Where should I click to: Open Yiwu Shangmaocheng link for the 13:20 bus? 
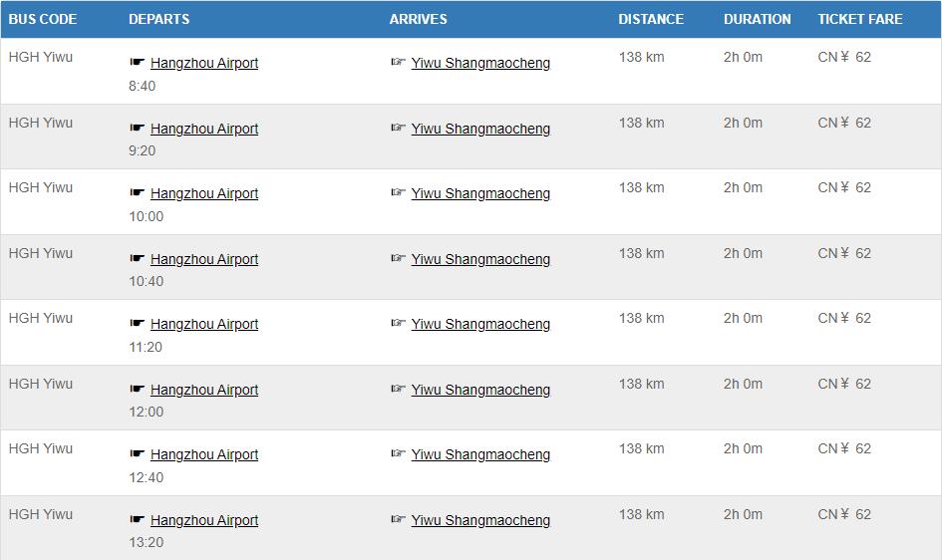480,520
